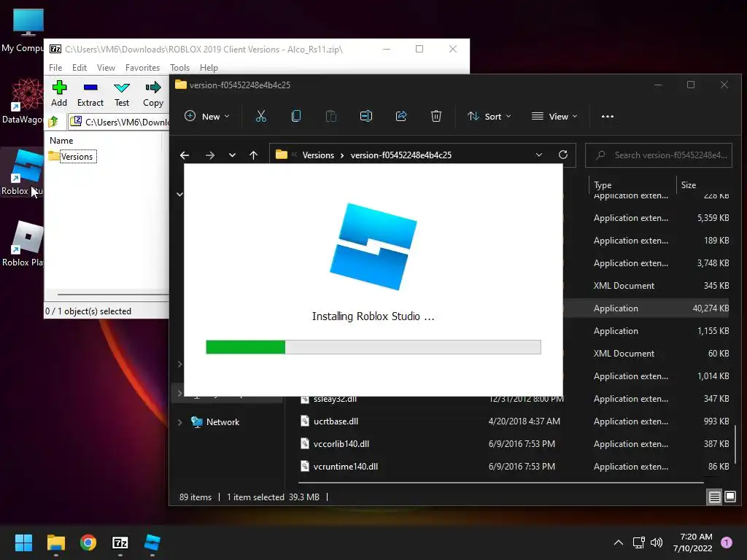Collapse the top navigation pane node
The image size is (747, 560).
tap(179, 194)
